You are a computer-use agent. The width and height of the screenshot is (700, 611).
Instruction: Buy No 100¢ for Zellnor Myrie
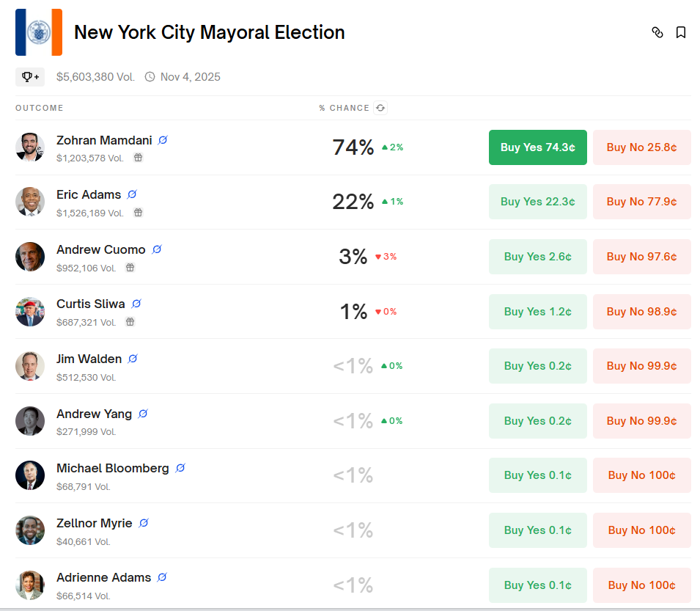pyautogui.click(x=642, y=530)
